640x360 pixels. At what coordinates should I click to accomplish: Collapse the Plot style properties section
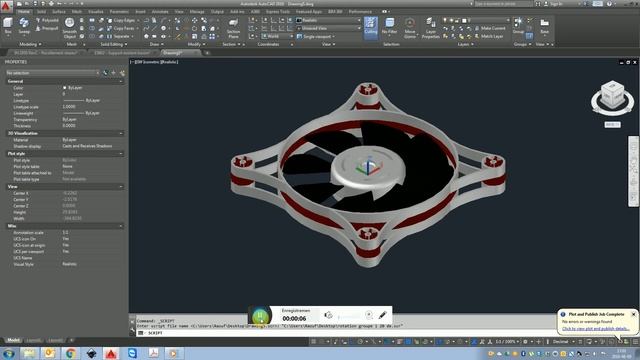[x=121, y=153]
